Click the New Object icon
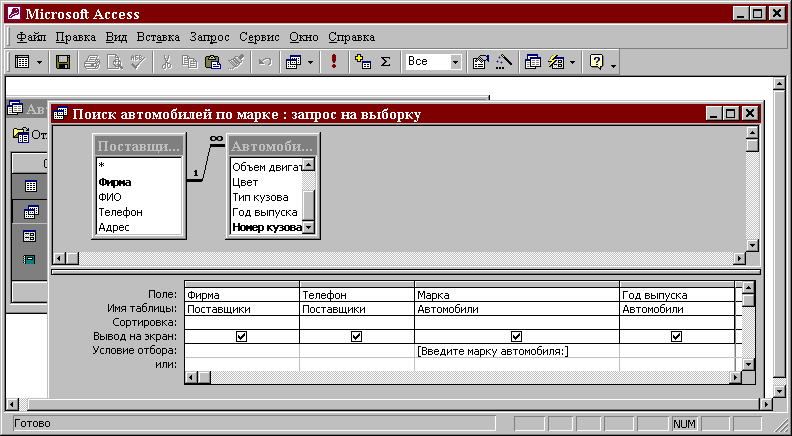 [556, 62]
